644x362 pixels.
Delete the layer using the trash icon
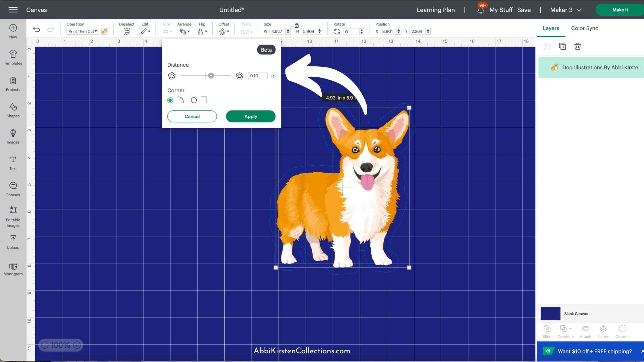pyautogui.click(x=577, y=46)
